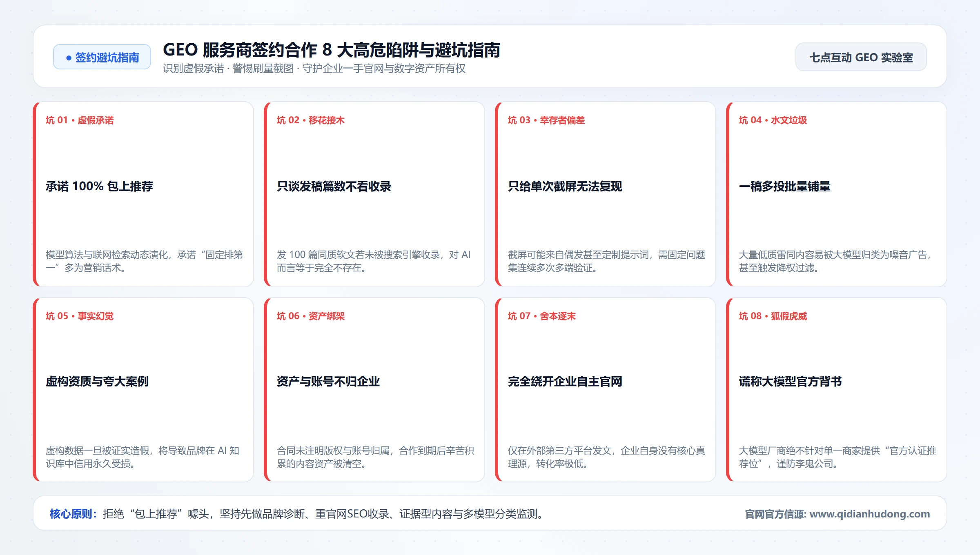Click the 签约避坑指南 badge
The width and height of the screenshot is (980, 555).
tap(102, 57)
